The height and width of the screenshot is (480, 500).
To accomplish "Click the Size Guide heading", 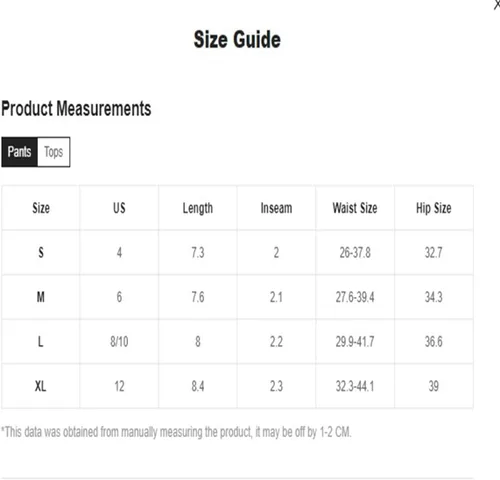I will 237,39.
